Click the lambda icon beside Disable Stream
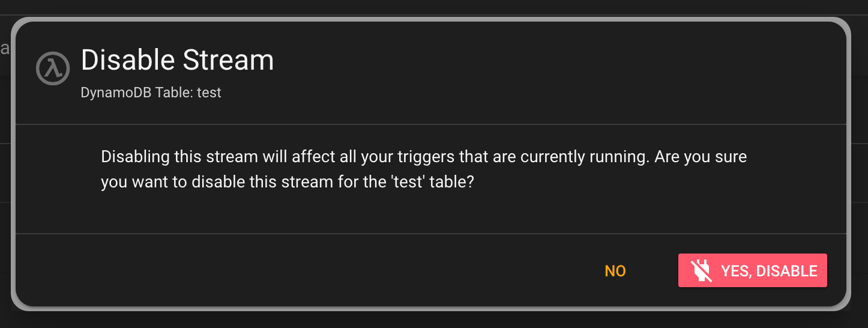The image size is (868, 328). point(53,68)
